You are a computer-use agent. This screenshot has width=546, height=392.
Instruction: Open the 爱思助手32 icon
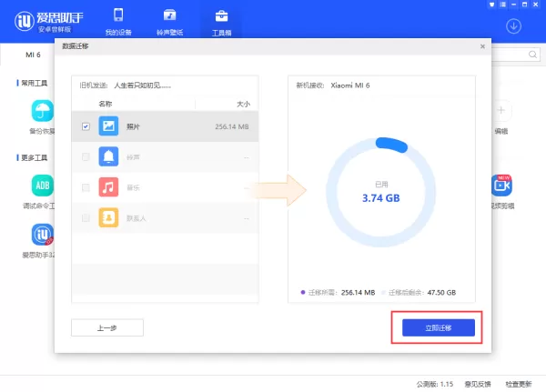[x=43, y=235]
